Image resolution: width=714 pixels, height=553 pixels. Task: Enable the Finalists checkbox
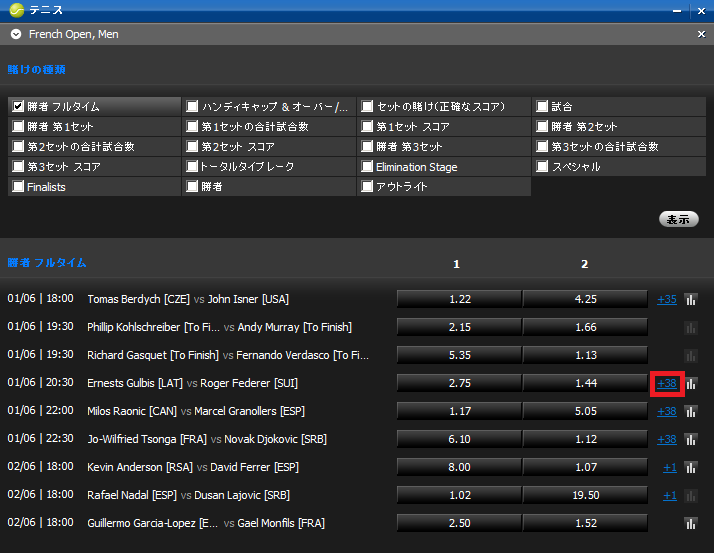tap(18, 186)
